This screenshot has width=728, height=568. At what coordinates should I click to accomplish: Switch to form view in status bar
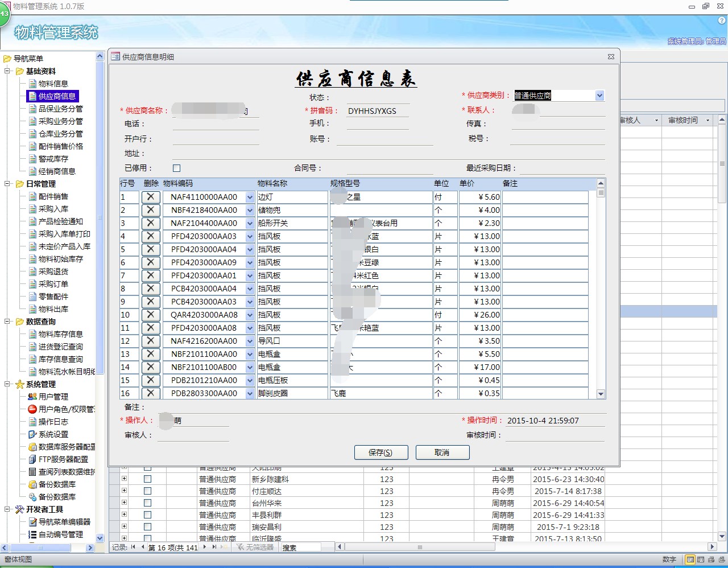[690, 559]
